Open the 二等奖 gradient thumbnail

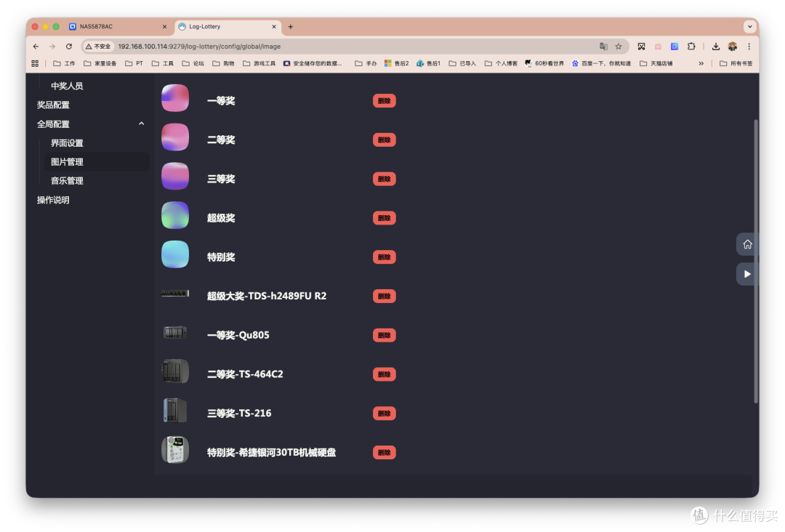click(175, 137)
